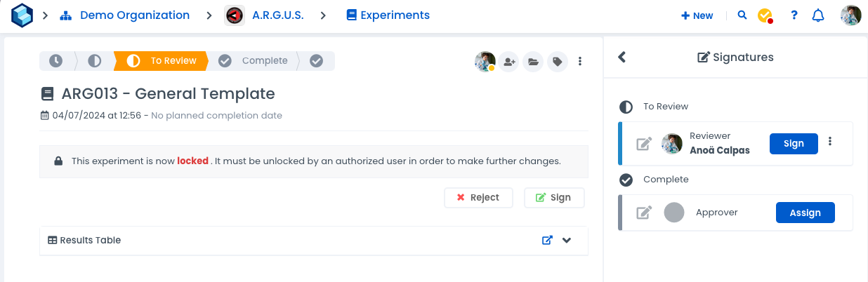Click the search magnifier icon
The image size is (868, 282).
(x=742, y=15)
